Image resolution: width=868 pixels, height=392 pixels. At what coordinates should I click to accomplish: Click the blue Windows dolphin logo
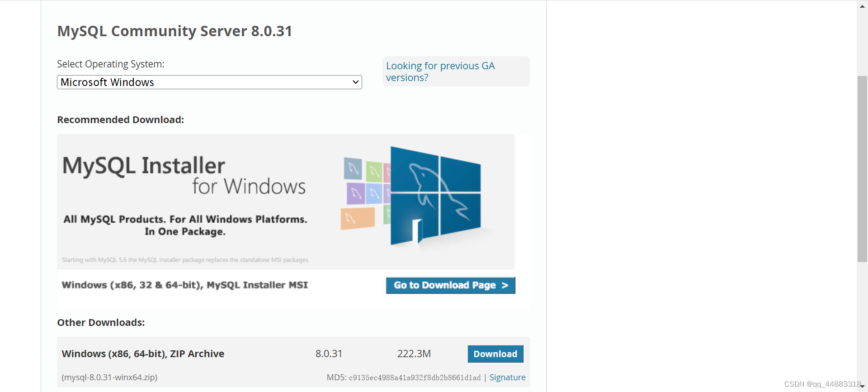(435, 196)
